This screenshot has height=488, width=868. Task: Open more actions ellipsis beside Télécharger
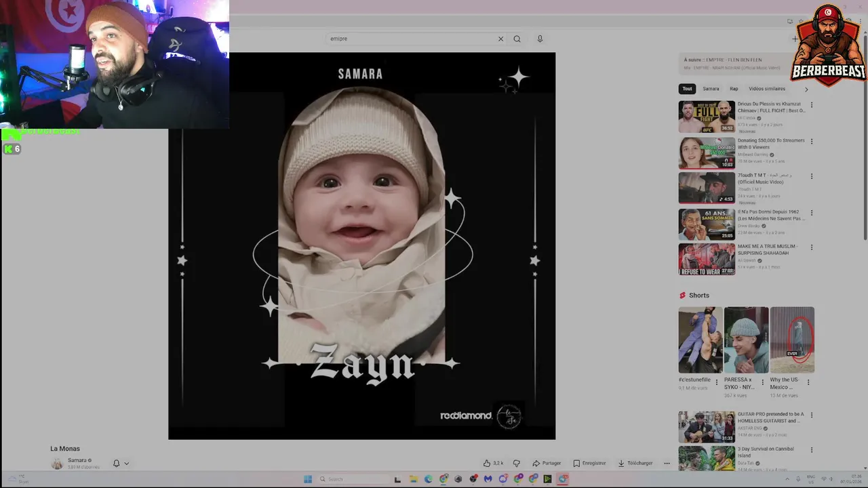pyautogui.click(x=667, y=463)
